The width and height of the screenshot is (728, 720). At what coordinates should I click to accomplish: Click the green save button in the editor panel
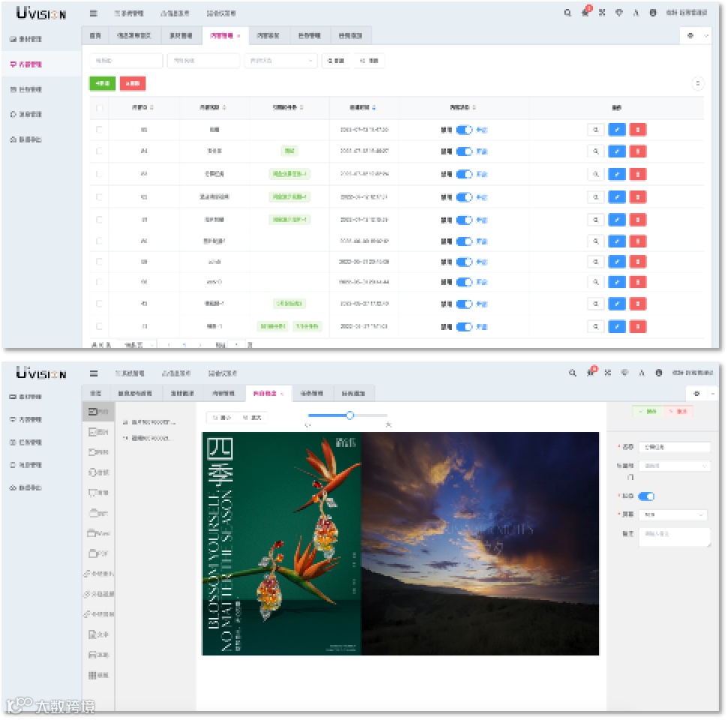click(x=648, y=412)
